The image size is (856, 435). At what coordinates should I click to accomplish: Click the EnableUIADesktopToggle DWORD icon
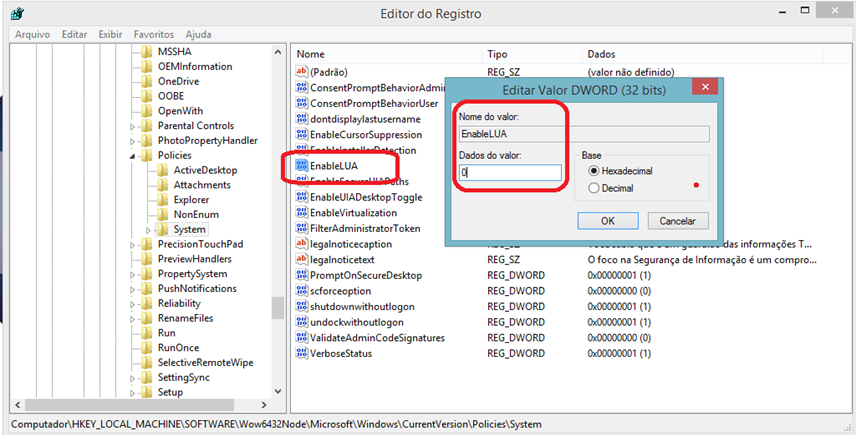pos(301,197)
